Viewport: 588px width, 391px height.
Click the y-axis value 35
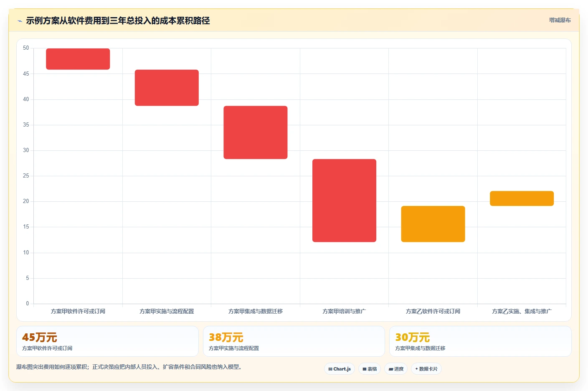coord(26,125)
